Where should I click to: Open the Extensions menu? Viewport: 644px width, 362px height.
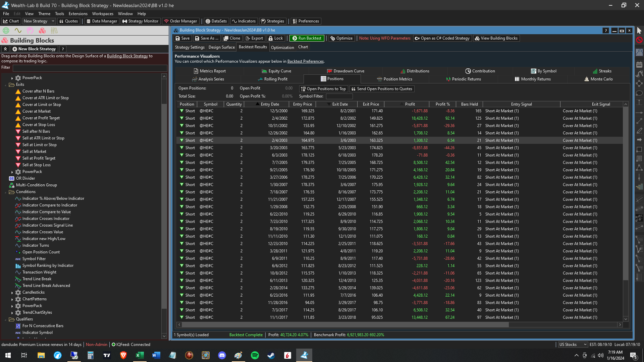tap(78, 14)
